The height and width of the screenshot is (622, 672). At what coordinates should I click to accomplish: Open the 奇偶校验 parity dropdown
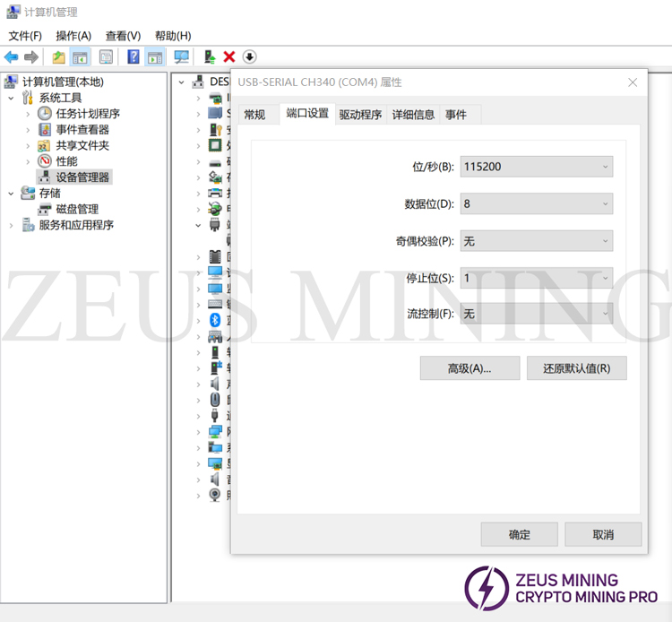pyautogui.click(x=537, y=241)
